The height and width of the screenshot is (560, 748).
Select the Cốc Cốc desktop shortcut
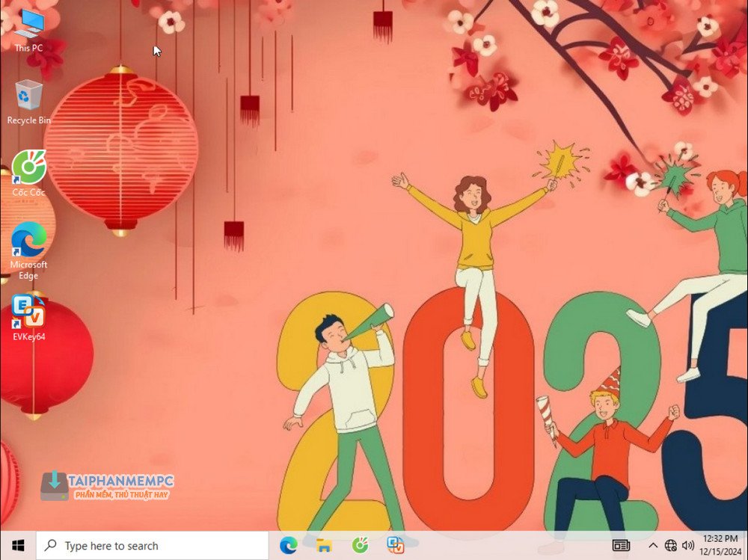click(28, 173)
